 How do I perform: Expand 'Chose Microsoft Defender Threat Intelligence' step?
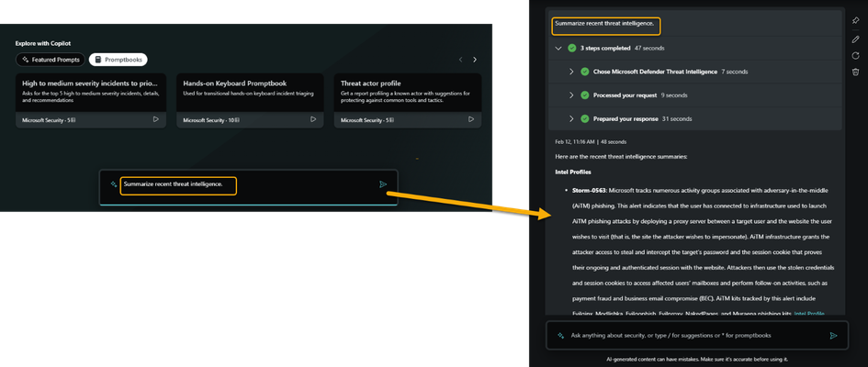(571, 72)
